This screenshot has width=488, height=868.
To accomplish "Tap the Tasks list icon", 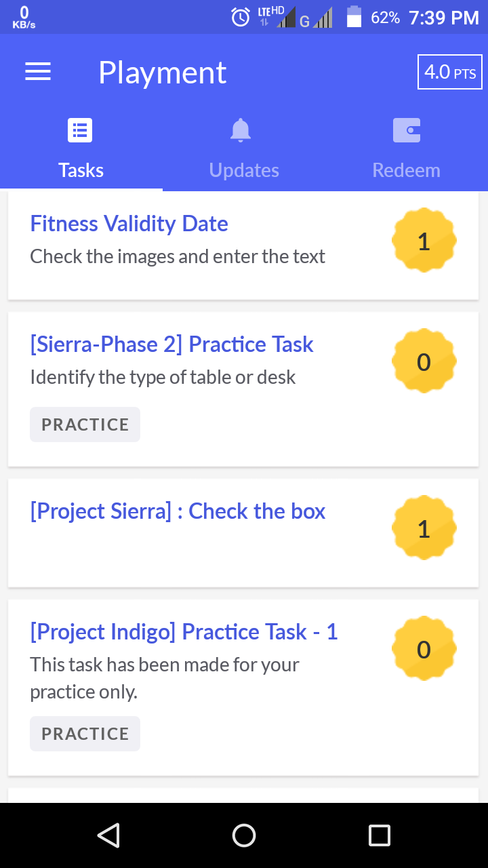I will coord(80,130).
